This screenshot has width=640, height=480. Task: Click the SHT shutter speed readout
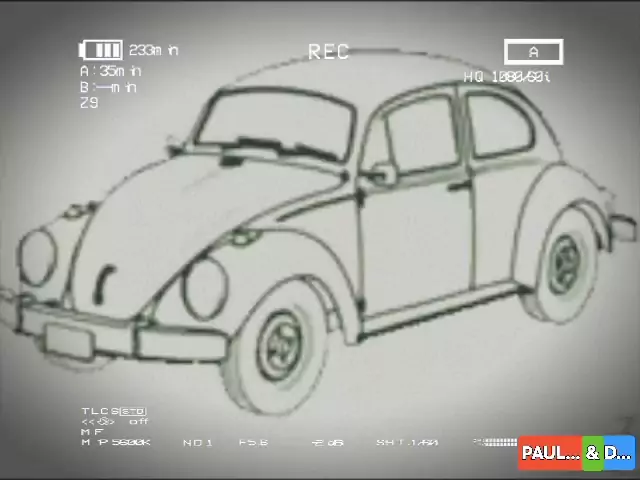407,442
